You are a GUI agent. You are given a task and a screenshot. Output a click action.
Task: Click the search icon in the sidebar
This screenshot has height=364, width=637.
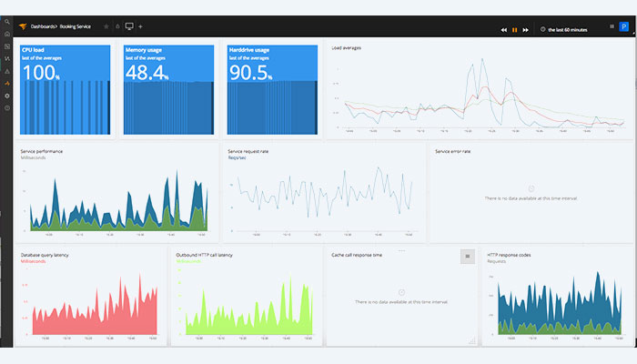pos(7,21)
